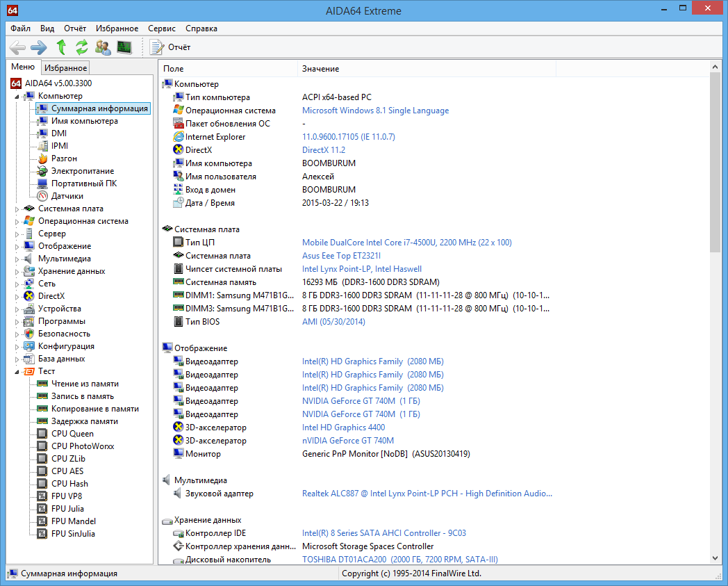Select the IPMI icon in tree
The width and height of the screenshot is (728, 586).
[x=42, y=146]
